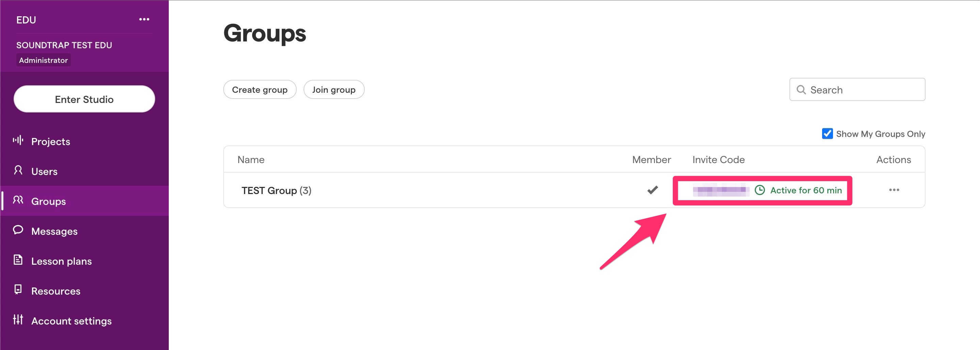Open the EDU workspace ellipsis menu
Image resolution: width=980 pixels, height=350 pixels.
[144, 19]
